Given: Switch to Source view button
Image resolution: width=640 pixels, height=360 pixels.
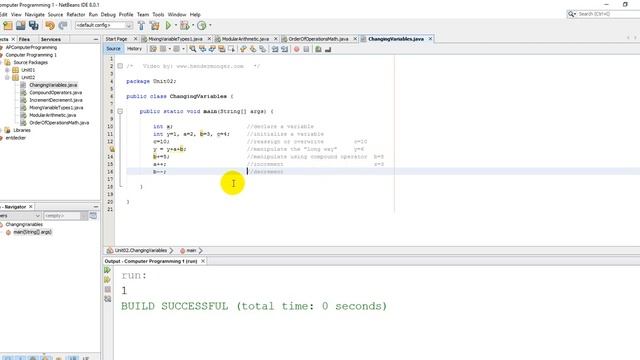Looking at the screenshot, I should click(113, 49).
